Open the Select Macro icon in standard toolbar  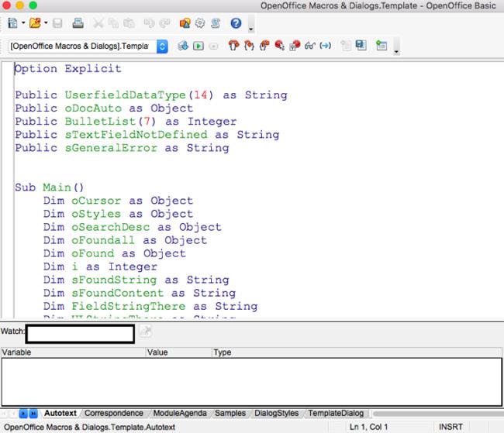tap(185, 24)
